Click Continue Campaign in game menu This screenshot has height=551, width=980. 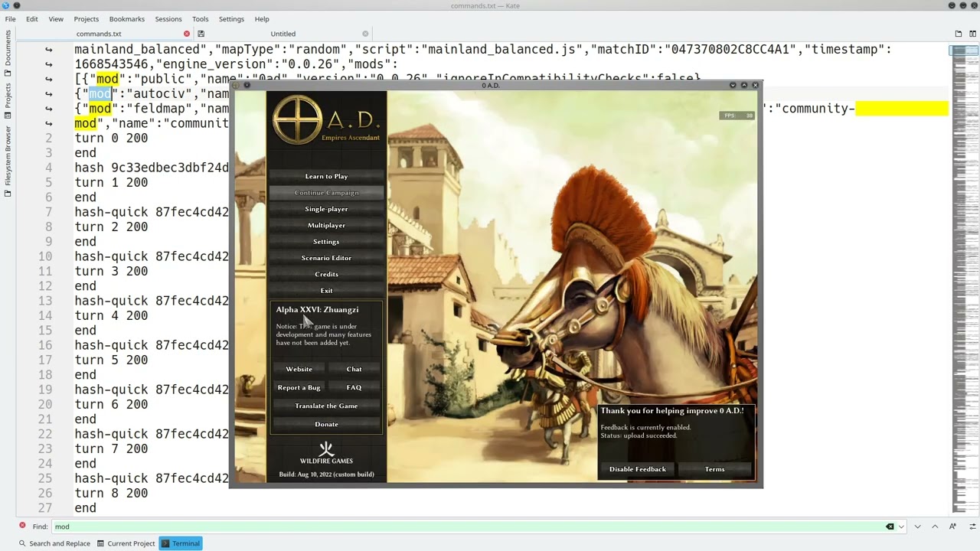tap(326, 193)
